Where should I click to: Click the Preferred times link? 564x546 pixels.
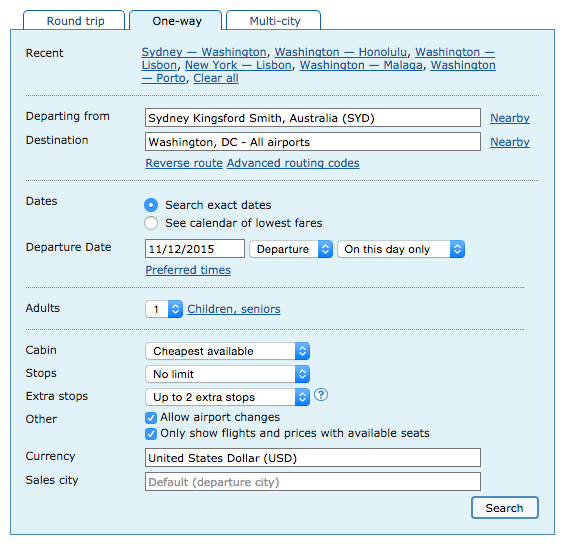(x=188, y=270)
